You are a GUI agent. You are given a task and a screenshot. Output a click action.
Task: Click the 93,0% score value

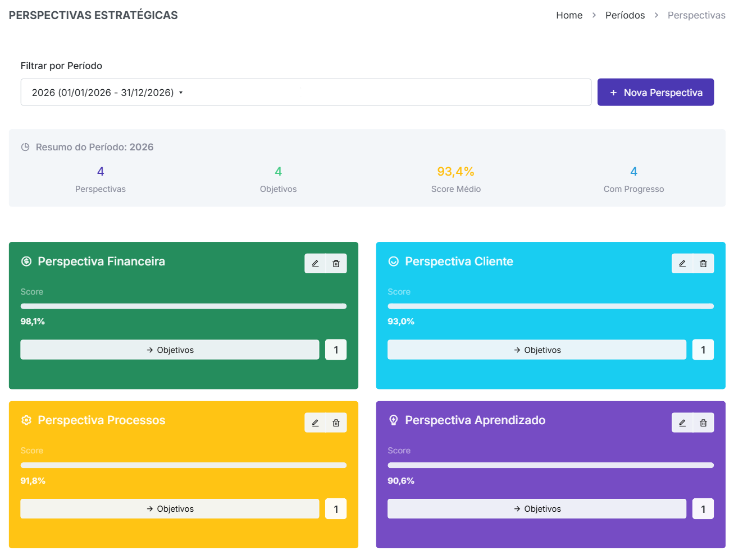point(401,322)
